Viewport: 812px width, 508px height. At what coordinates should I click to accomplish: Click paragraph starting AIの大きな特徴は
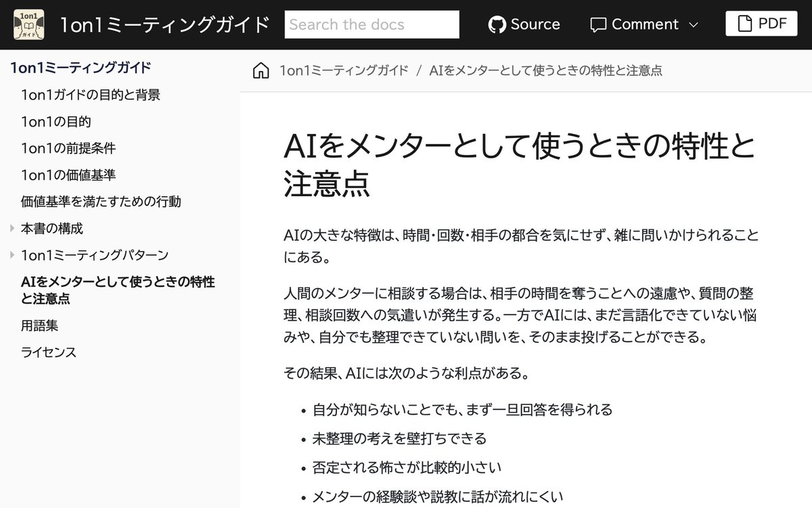coord(521,246)
